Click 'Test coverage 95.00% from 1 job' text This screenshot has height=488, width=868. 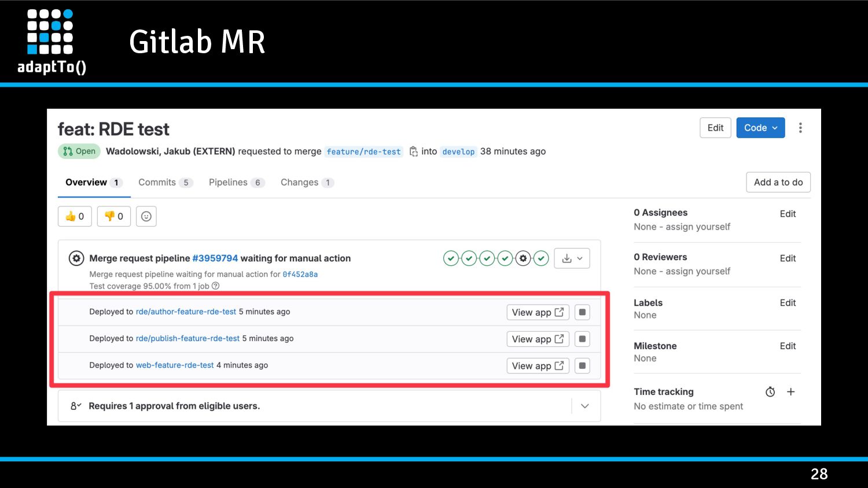149,286
